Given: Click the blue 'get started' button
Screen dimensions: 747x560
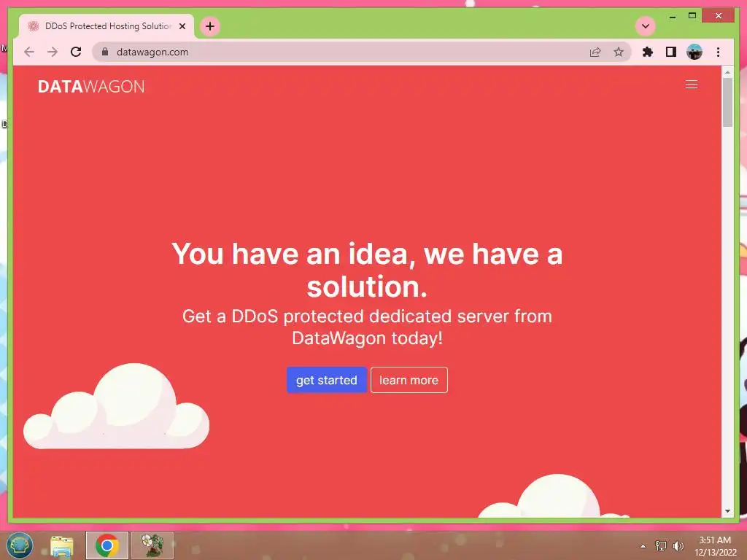Looking at the screenshot, I should [x=326, y=380].
